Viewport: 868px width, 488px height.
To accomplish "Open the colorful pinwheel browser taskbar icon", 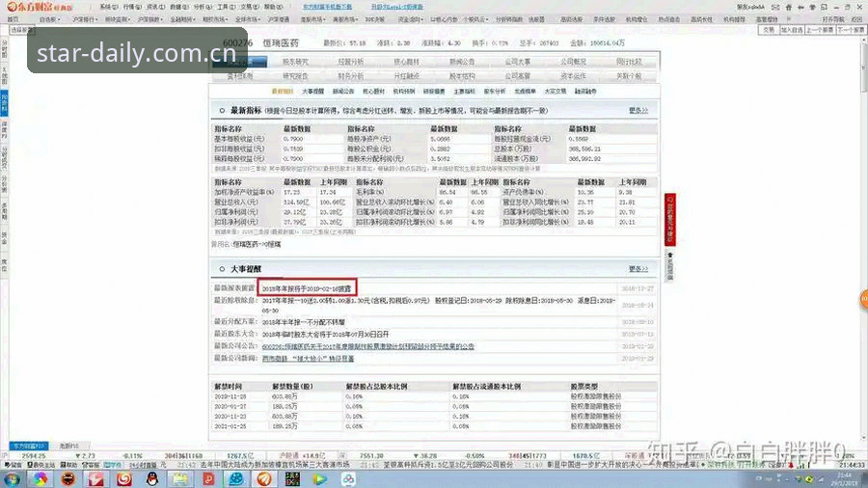I will (x=40, y=479).
